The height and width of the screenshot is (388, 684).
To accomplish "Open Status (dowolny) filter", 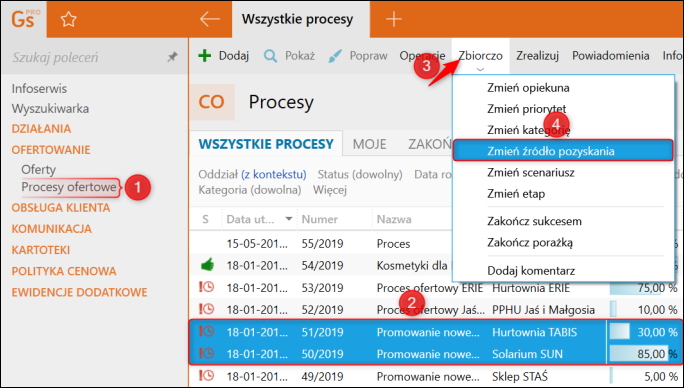I will (360, 175).
